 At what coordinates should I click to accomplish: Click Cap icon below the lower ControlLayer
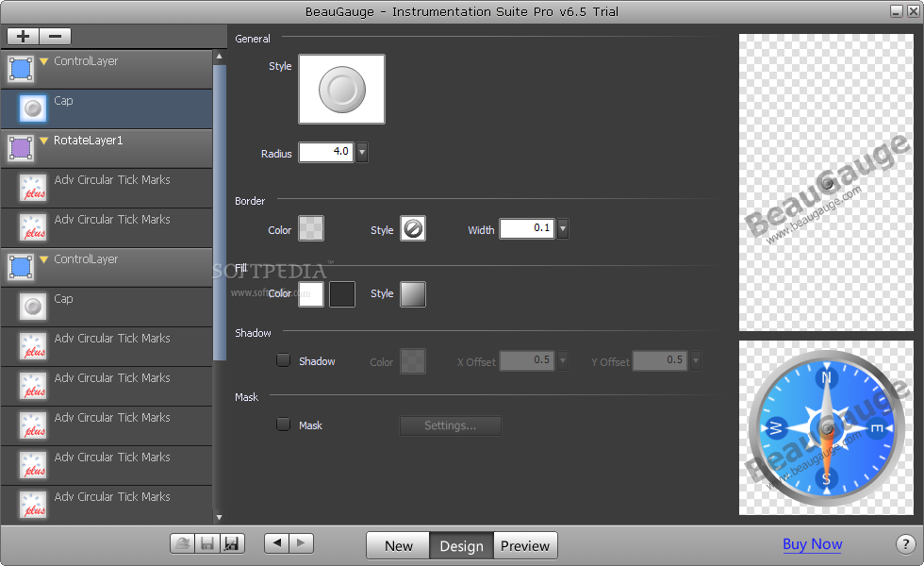pos(33,307)
